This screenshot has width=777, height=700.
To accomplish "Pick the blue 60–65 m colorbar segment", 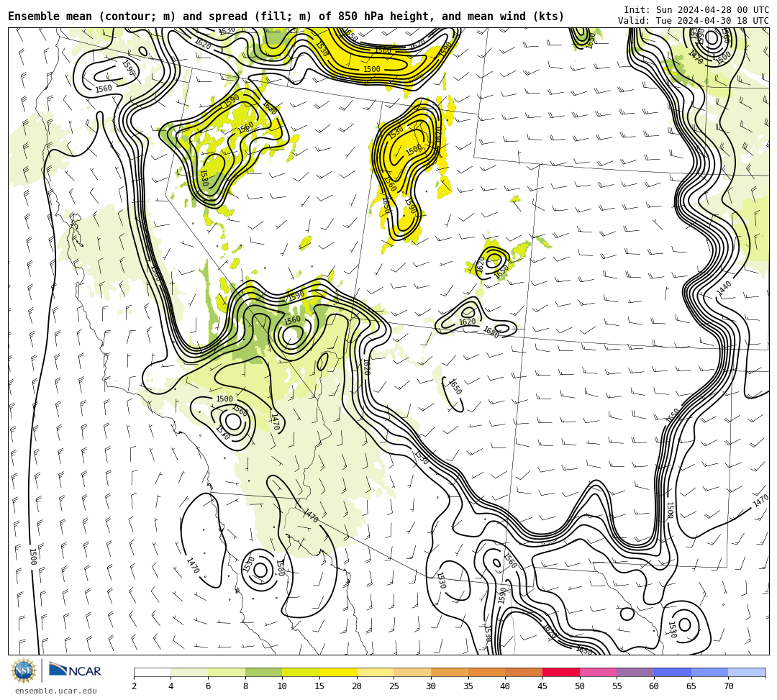I will [673, 672].
